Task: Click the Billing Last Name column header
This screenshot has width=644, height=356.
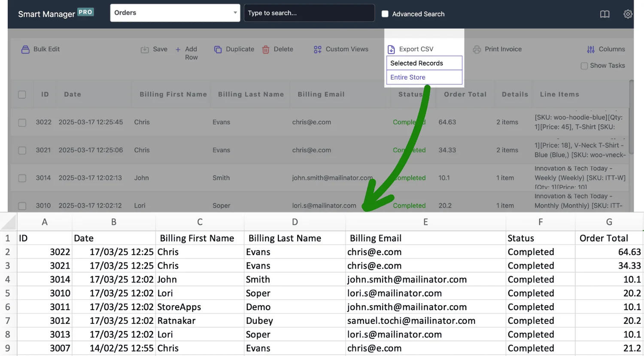Action: (251, 94)
